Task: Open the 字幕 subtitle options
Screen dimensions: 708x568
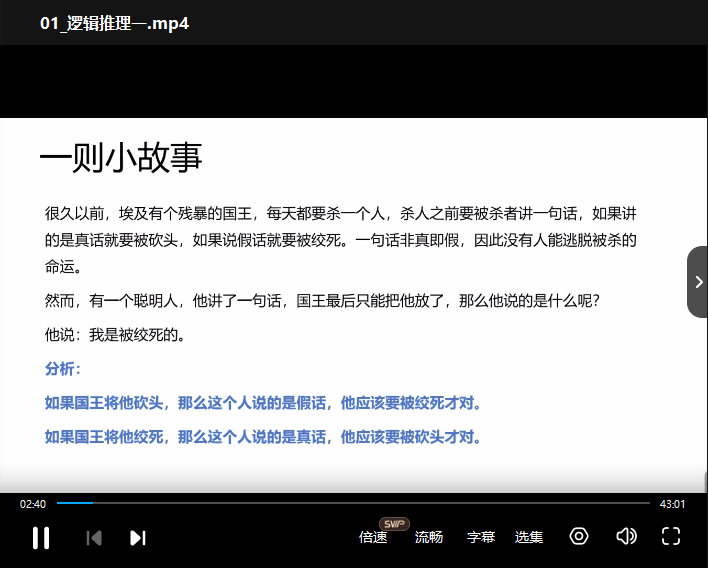Action: click(481, 537)
